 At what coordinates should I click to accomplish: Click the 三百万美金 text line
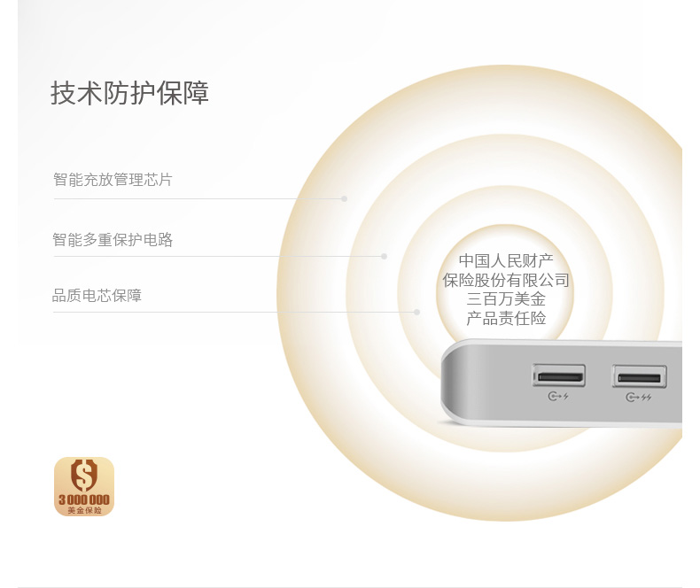[506, 299]
